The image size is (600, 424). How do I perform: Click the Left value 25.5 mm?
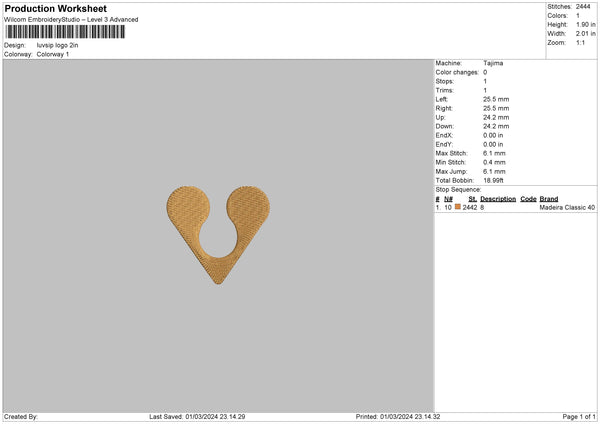[x=496, y=99]
